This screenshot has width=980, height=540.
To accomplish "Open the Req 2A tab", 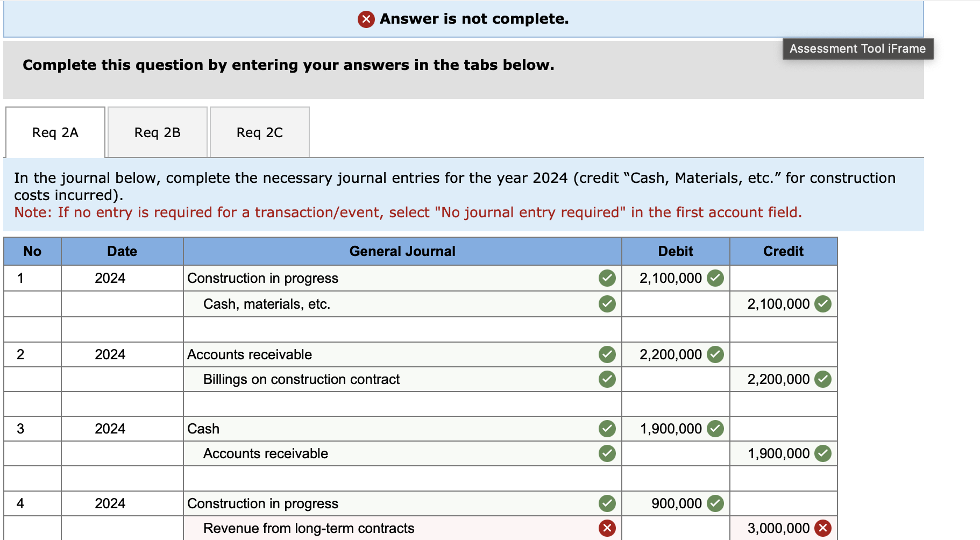I will point(55,132).
